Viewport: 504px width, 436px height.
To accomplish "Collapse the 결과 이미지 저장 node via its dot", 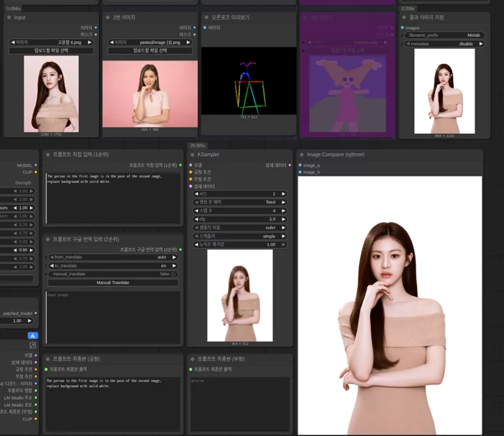I will point(404,17).
